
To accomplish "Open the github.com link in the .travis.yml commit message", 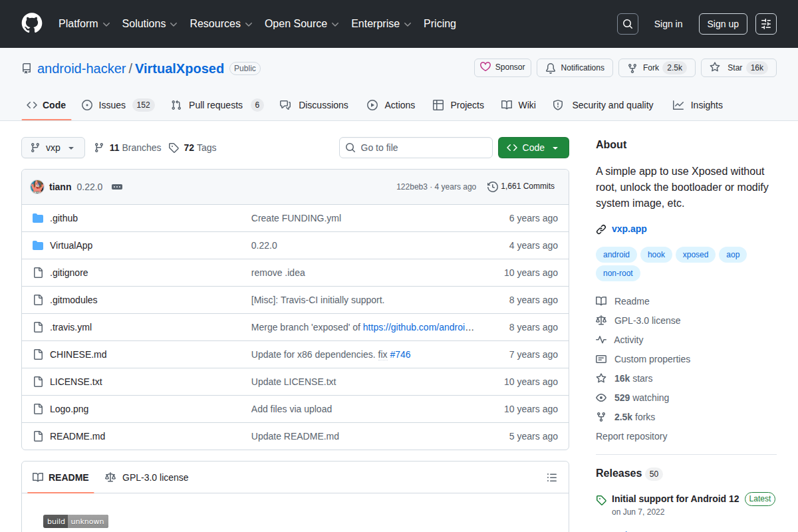I will pyautogui.click(x=418, y=327).
